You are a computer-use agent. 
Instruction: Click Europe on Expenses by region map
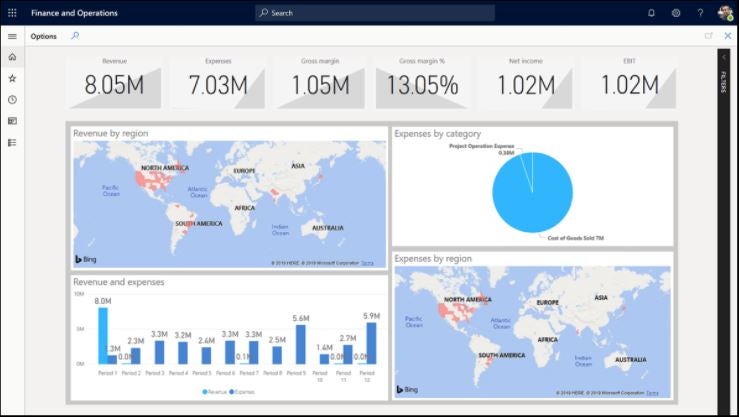tap(548, 303)
